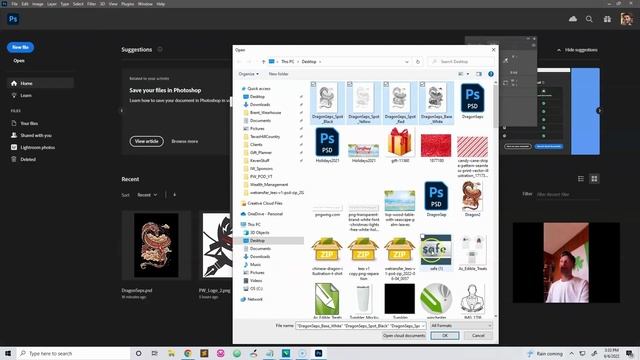Open the All Formats file type dropdown

(462, 326)
